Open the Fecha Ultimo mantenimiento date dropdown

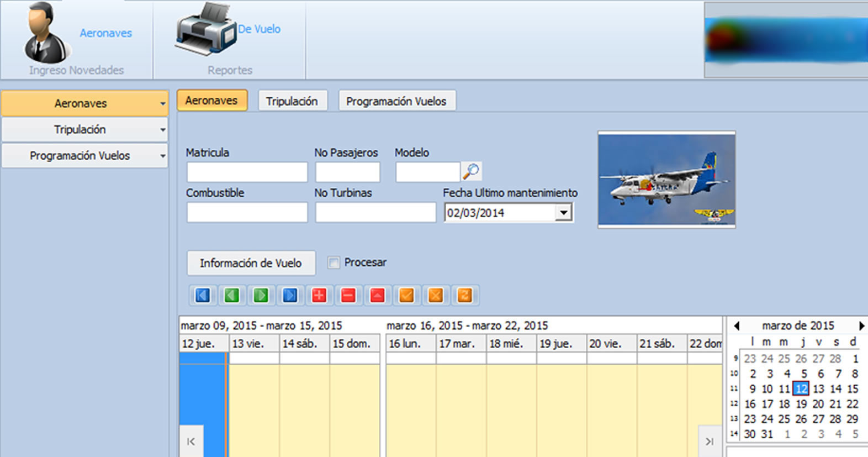click(563, 213)
